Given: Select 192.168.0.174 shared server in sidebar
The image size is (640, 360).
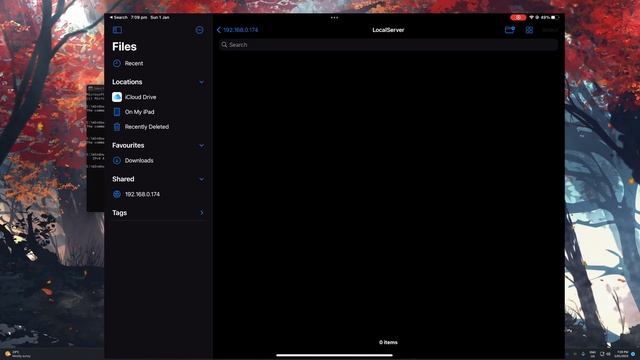Looking at the screenshot, I should [136, 194].
